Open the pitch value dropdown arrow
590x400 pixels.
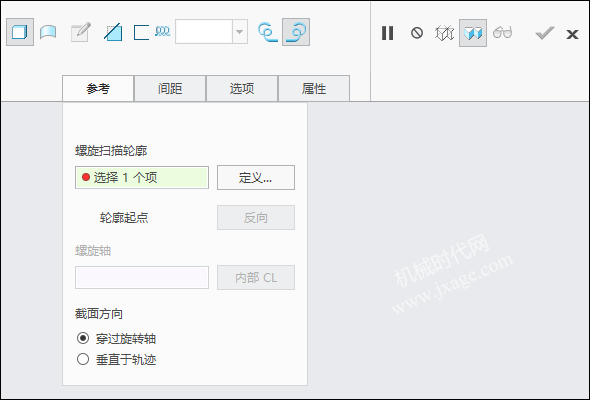tap(240, 32)
